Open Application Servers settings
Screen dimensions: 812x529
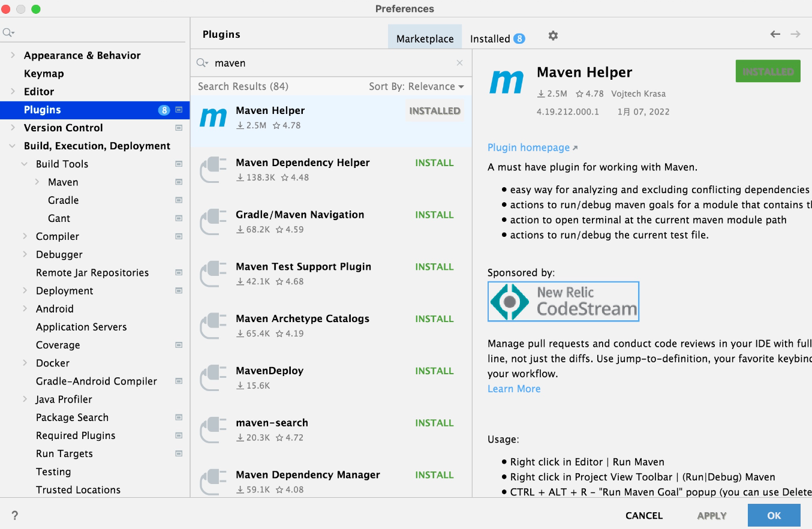tap(82, 327)
